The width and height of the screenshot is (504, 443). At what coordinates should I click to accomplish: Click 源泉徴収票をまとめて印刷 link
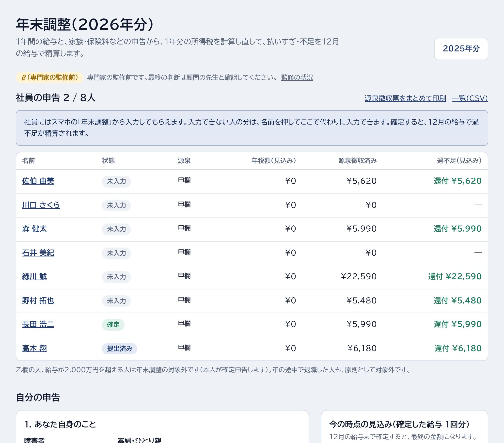(405, 98)
